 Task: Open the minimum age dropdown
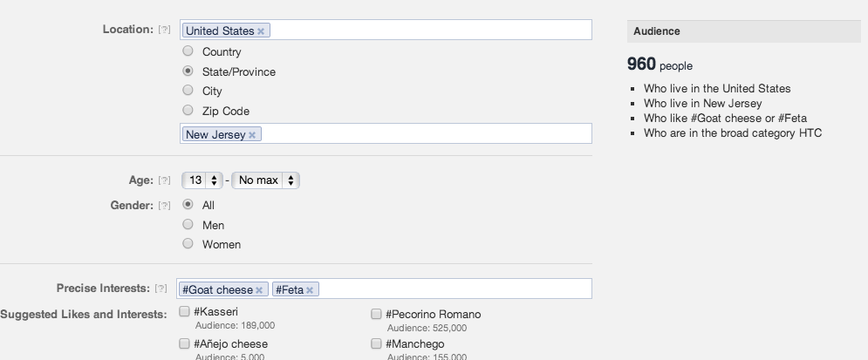tap(202, 180)
